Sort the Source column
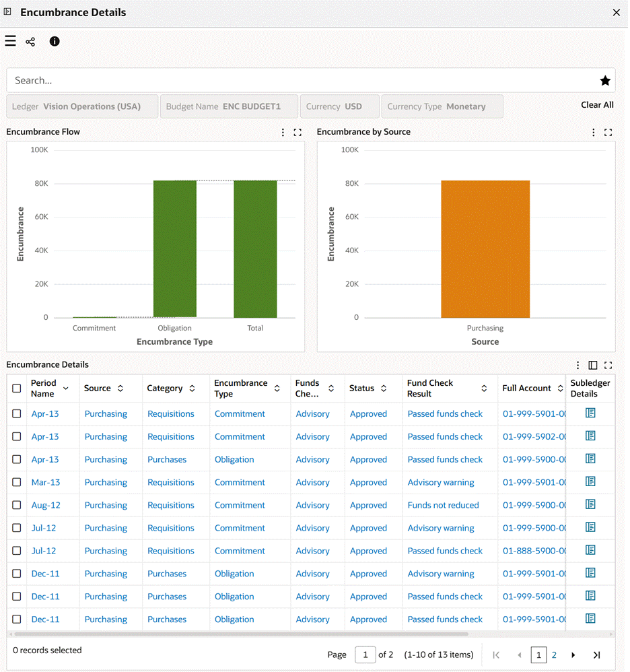The image size is (630, 672). pos(120,389)
